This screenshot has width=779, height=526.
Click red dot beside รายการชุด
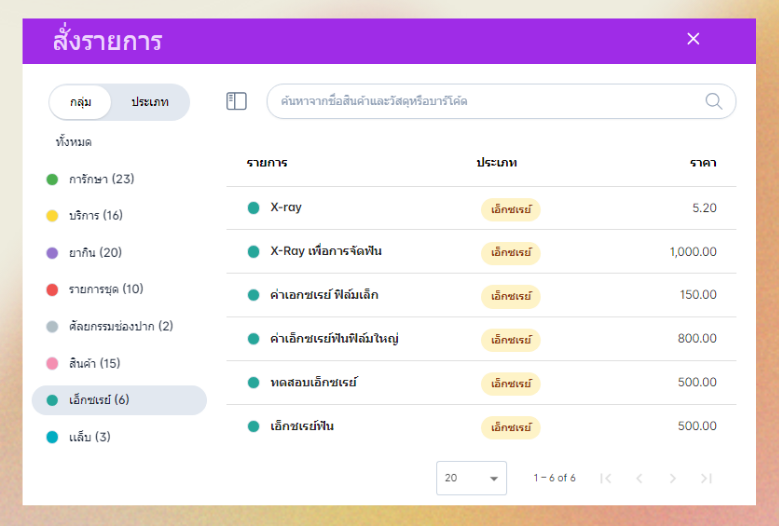[52, 290]
